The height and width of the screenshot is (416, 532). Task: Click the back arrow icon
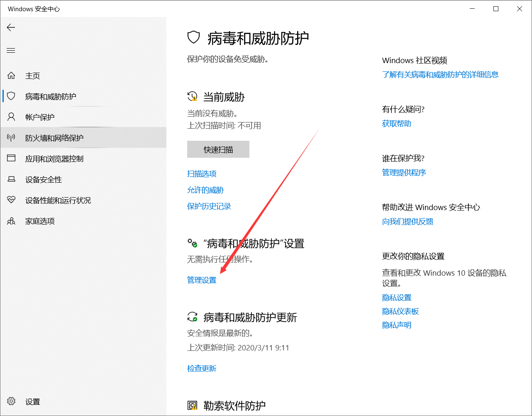pos(11,27)
